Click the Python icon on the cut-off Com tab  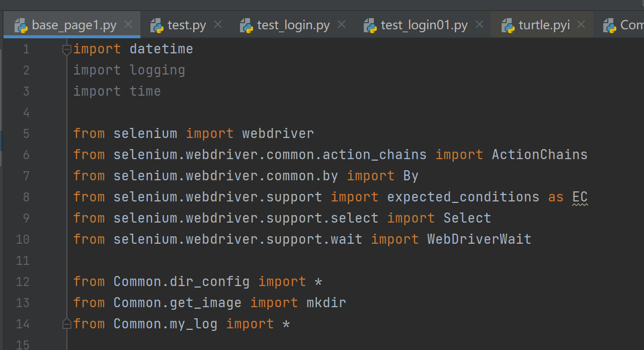(610, 25)
